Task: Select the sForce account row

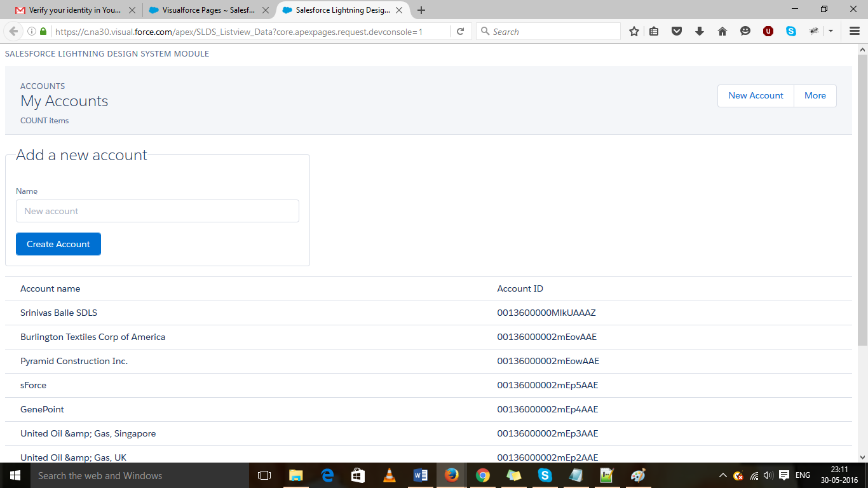Action: (428, 385)
